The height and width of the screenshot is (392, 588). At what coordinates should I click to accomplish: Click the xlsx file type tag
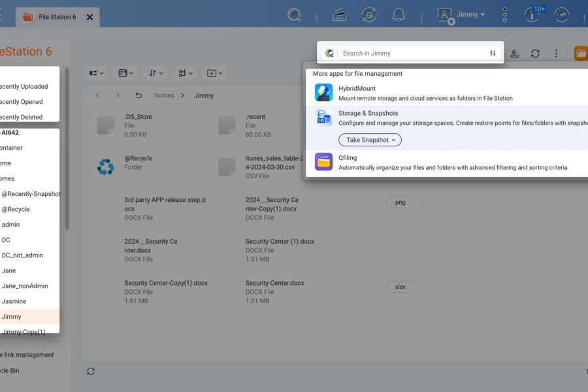400,287
